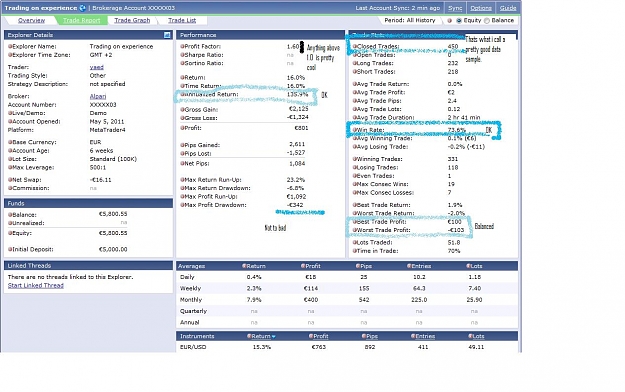This screenshot has width=625, height=392.
Task: Click the MetaTrader4 platform value
Action: [x=107, y=130]
